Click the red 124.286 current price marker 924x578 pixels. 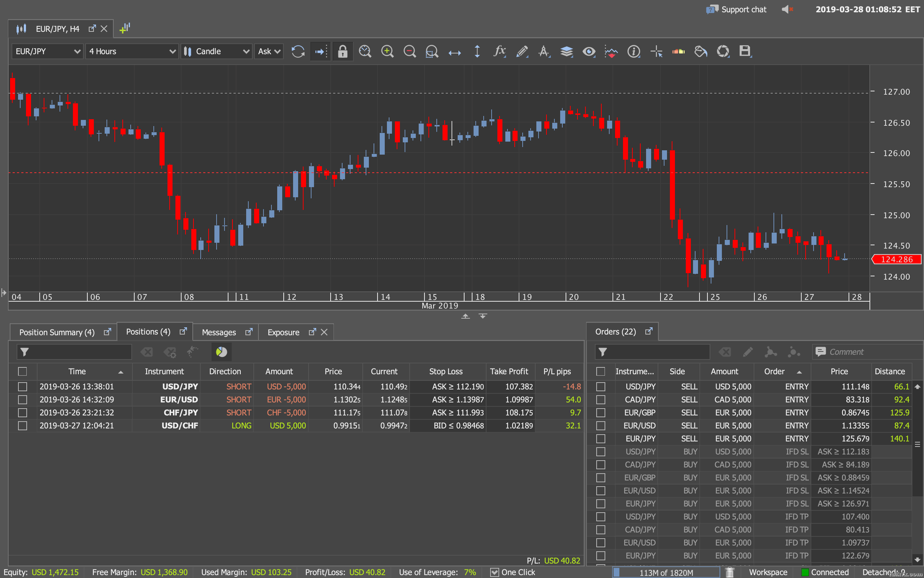pos(897,260)
